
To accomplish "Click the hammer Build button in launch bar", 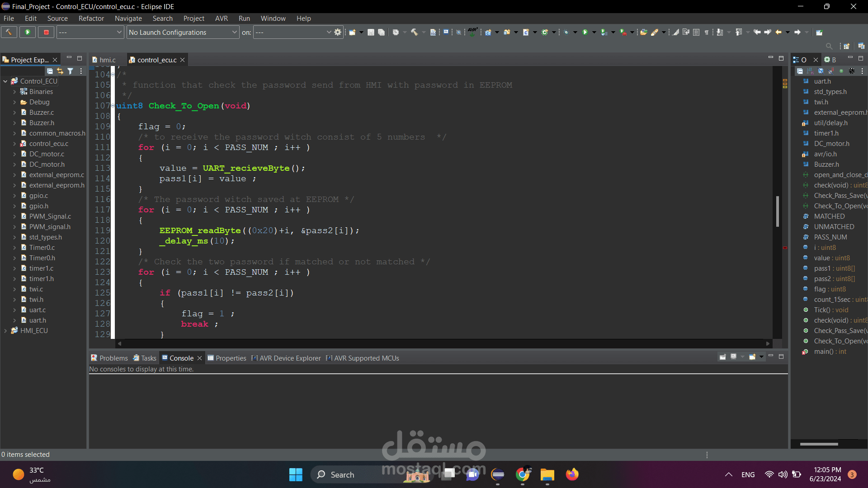I will coord(9,32).
